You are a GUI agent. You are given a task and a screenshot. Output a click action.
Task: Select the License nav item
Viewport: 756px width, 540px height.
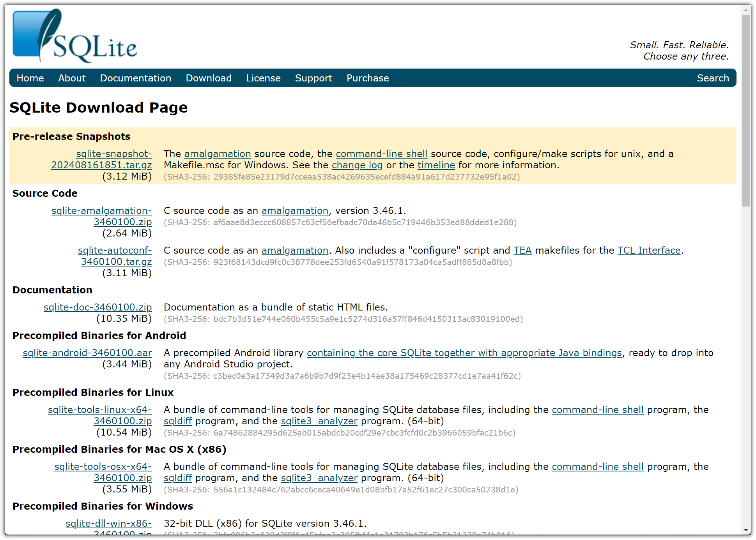tap(263, 78)
